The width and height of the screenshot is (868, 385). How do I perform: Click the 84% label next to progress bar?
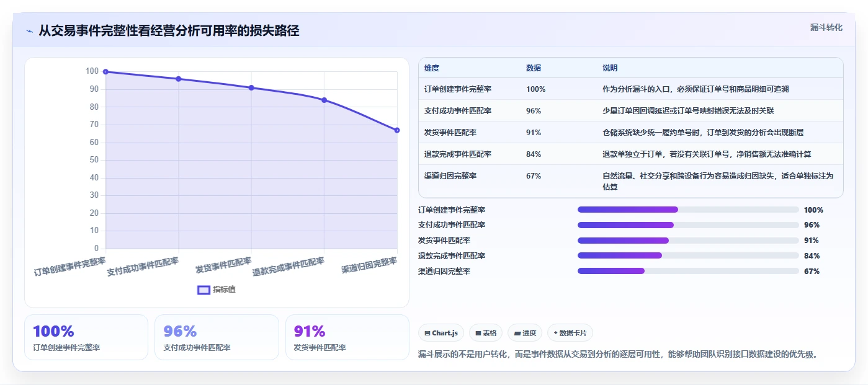(x=812, y=255)
